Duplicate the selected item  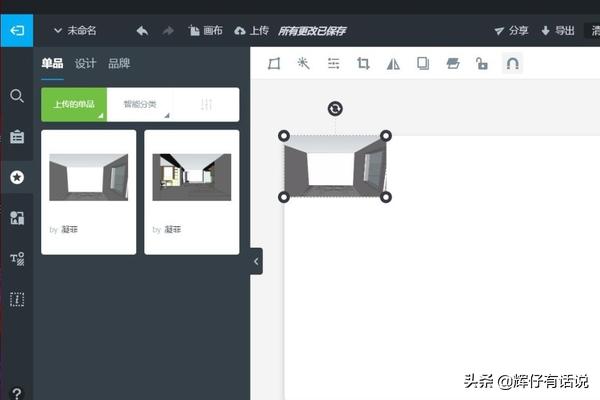tap(423, 64)
